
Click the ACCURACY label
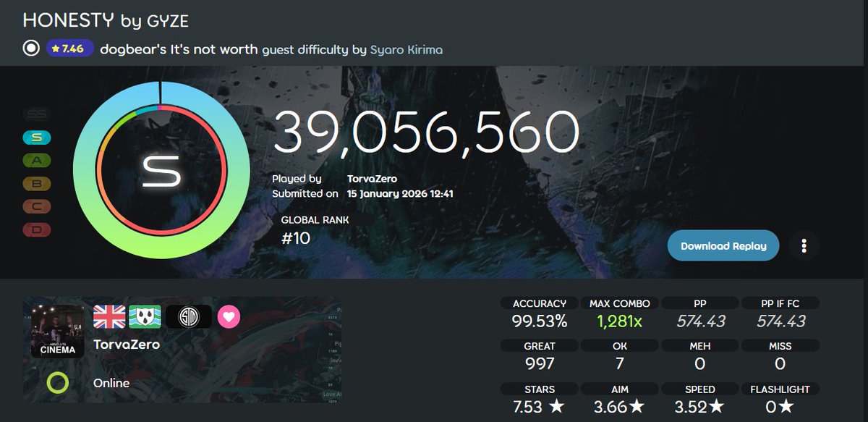(540, 303)
